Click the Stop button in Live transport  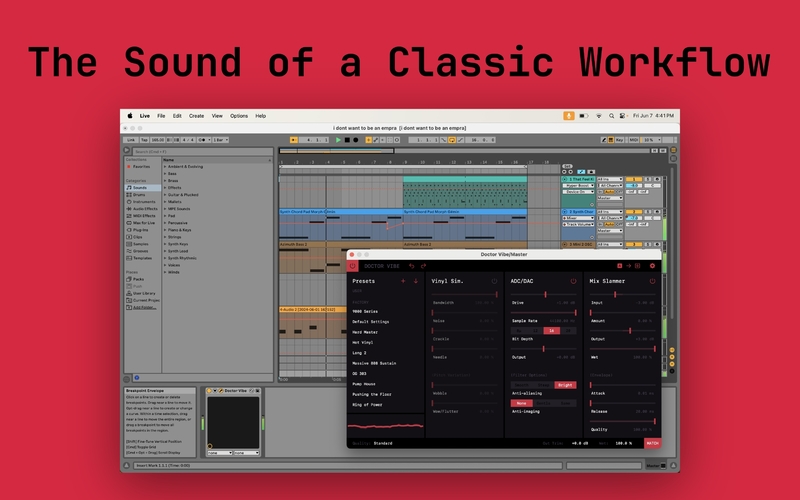tap(347, 140)
